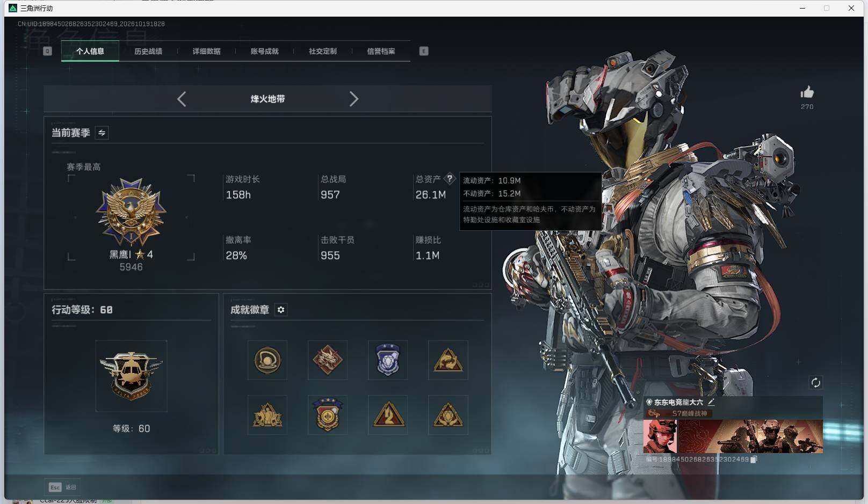Select the bottom-right gold triangle badge
This screenshot has height=504, width=868.
click(x=448, y=415)
